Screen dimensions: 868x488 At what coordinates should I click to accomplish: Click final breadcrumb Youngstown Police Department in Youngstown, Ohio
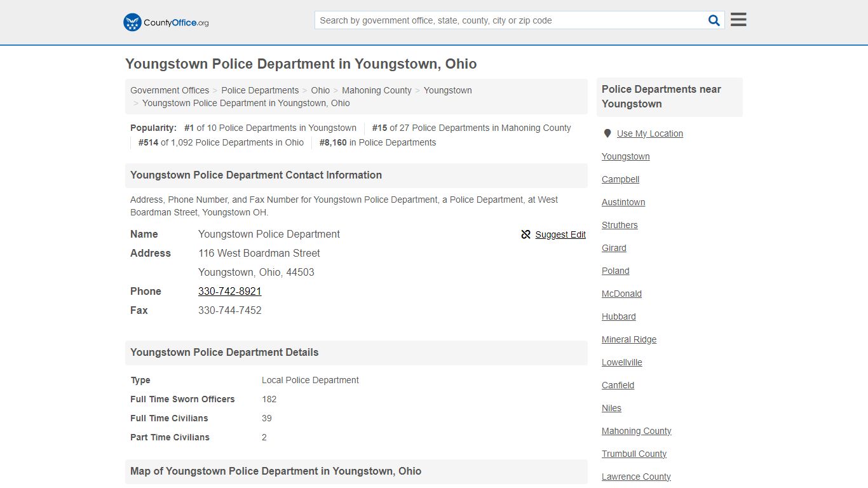(x=246, y=103)
